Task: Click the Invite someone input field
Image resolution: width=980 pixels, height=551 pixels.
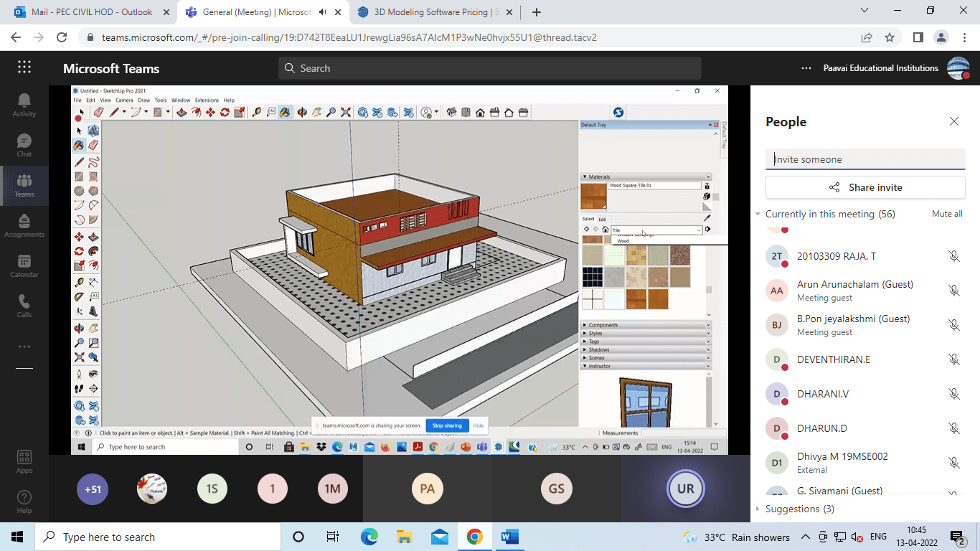Action: click(865, 159)
